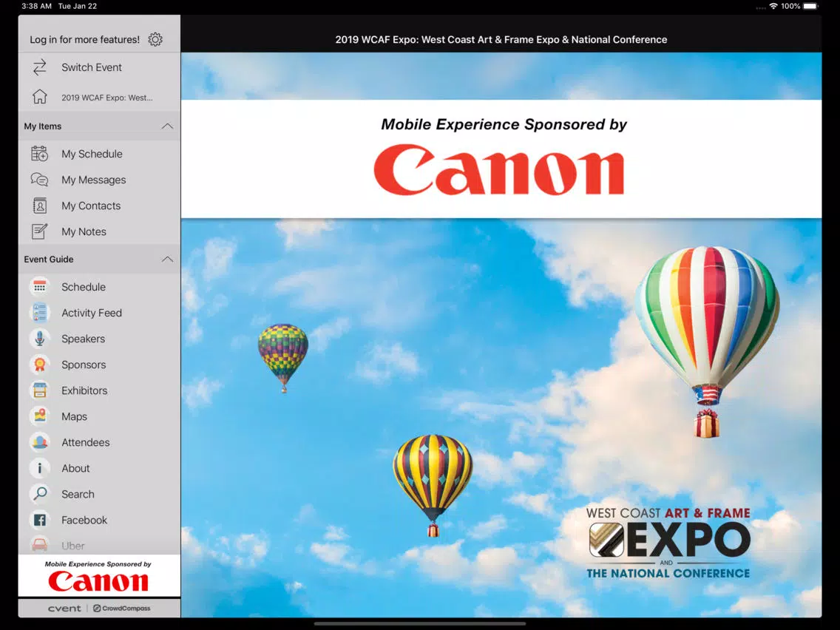Open My Contacts
The width and height of the screenshot is (840, 630).
pos(99,206)
